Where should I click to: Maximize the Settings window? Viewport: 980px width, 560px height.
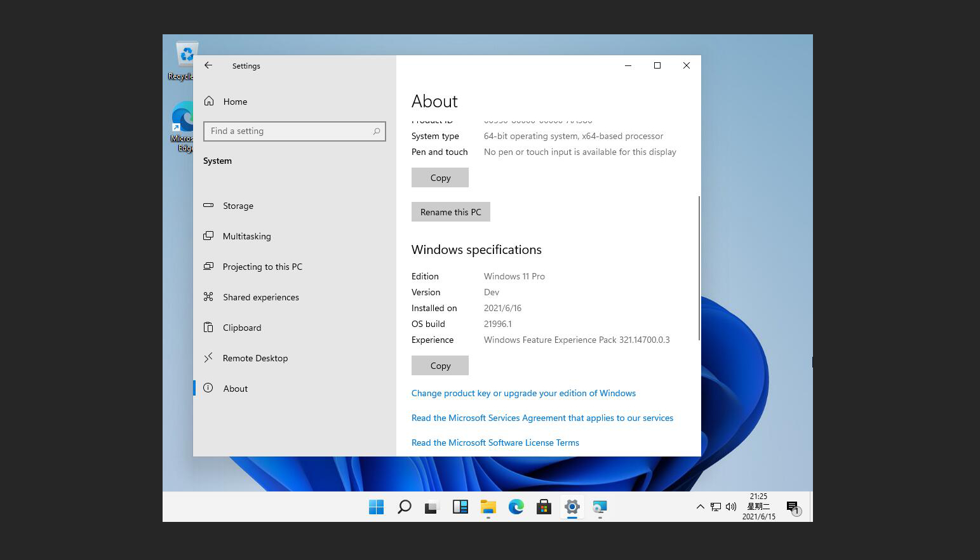point(657,65)
